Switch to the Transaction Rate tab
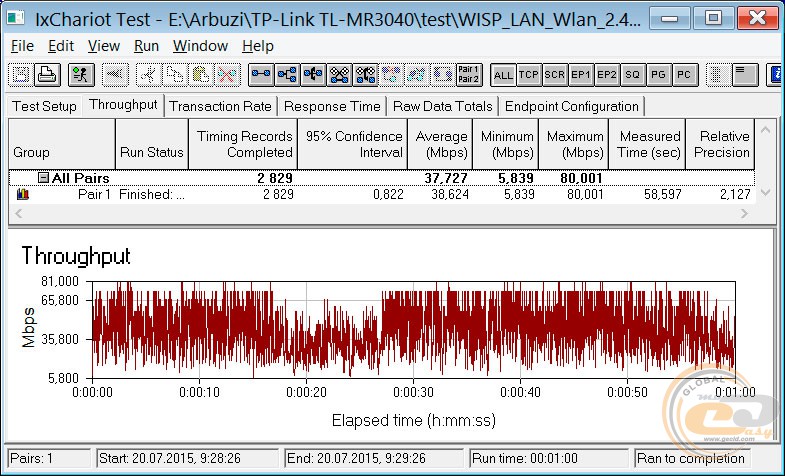The height and width of the screenshot is (476, 785). click(220, 106)
